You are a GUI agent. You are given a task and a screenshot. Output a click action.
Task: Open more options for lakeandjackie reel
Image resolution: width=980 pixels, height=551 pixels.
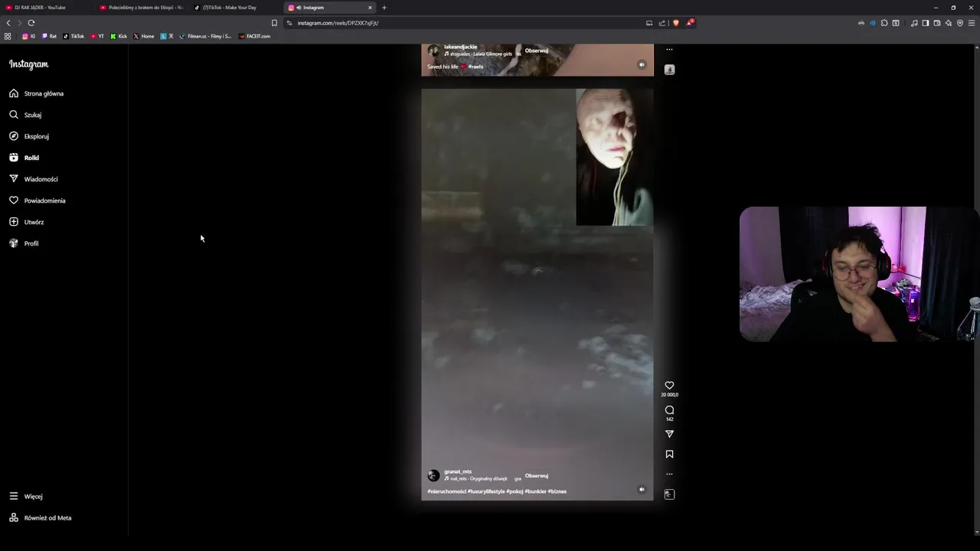669,49
